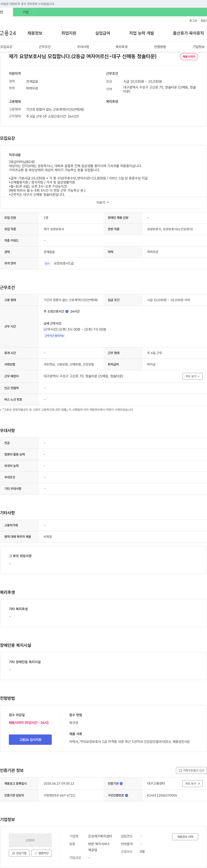Image resolution: width=207 pixels, height=868 pixels.
Task: Jump to 기업정보 section tab
Action: 198,47
